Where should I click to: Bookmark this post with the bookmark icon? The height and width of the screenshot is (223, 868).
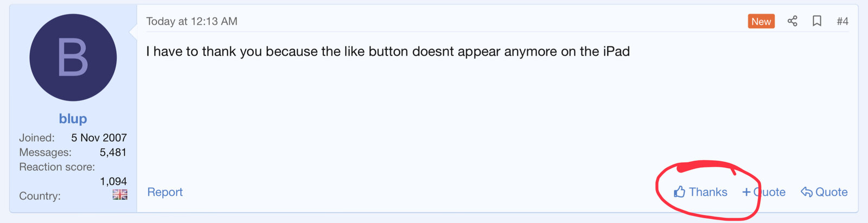(x=816, y=21)
